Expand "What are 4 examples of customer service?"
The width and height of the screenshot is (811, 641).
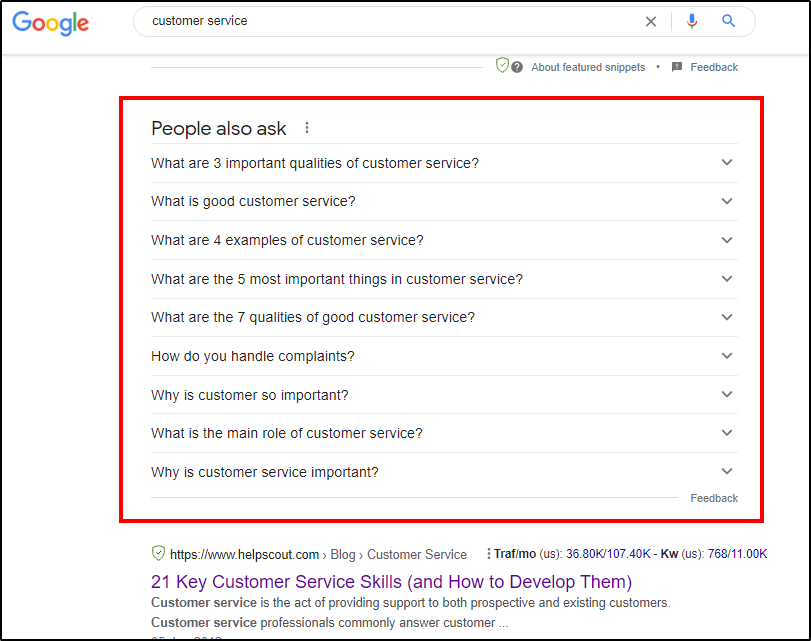(x=727, y=240)
